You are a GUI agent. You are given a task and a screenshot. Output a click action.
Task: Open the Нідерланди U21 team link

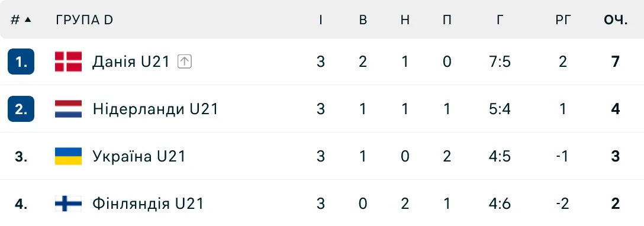(x=155, y=109)
